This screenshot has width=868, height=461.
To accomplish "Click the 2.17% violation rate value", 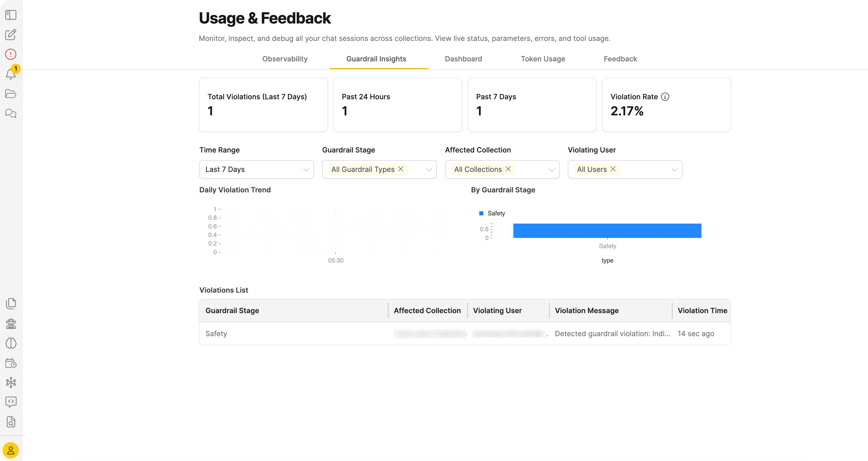I will [627, 111].
